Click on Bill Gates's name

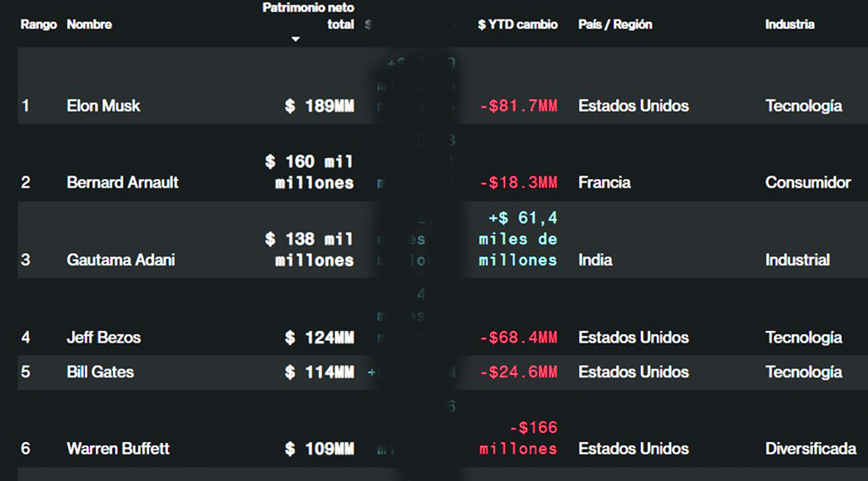(x=100, y=372)
